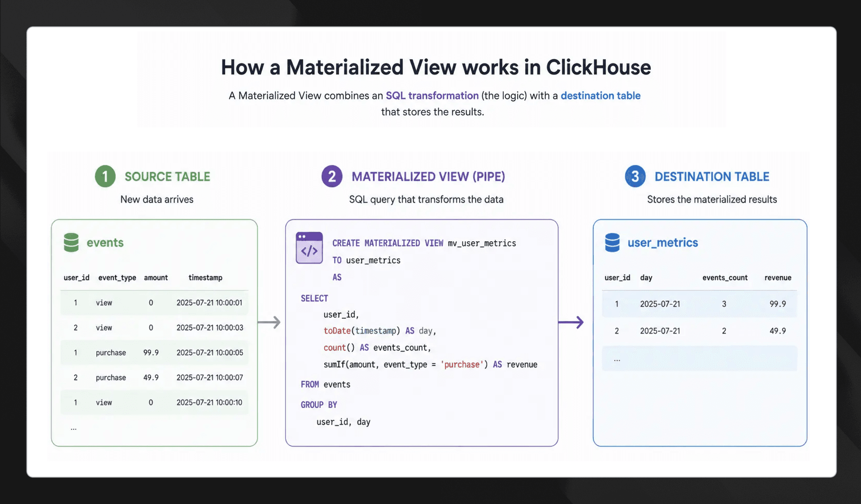Click "view" in the 10:00:01 row
Screen dimensions: 861x504
pos(104,303)
